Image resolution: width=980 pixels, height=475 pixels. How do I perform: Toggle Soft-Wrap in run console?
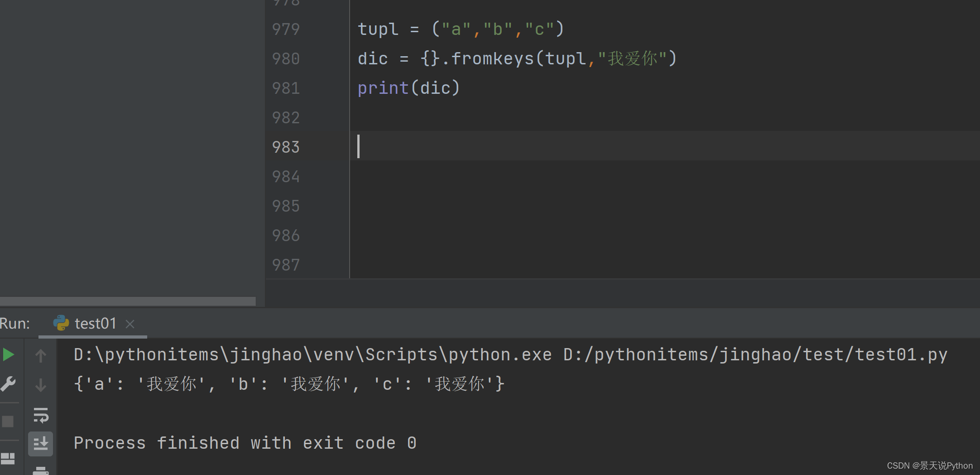pyautogui.click(x=41, y=415)
